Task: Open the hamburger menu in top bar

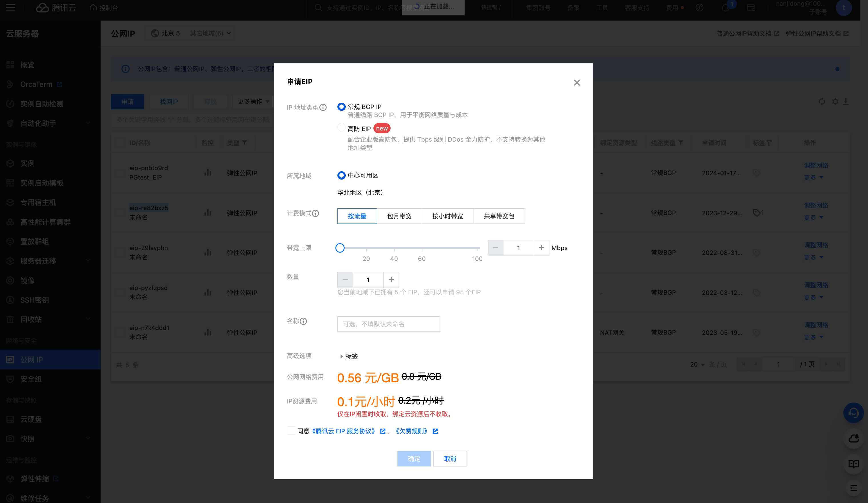Action: coord(10,8)
